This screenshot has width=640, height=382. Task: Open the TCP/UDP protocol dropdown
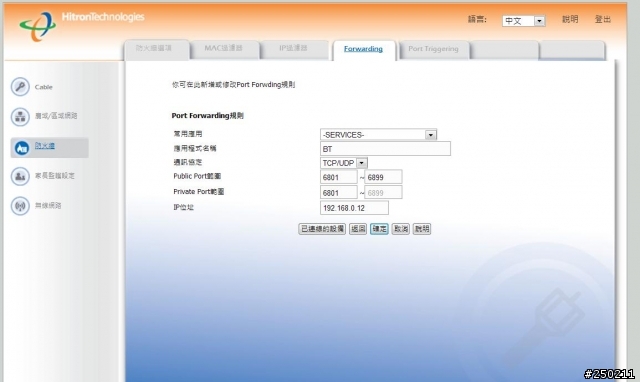[x=344, y=163]
